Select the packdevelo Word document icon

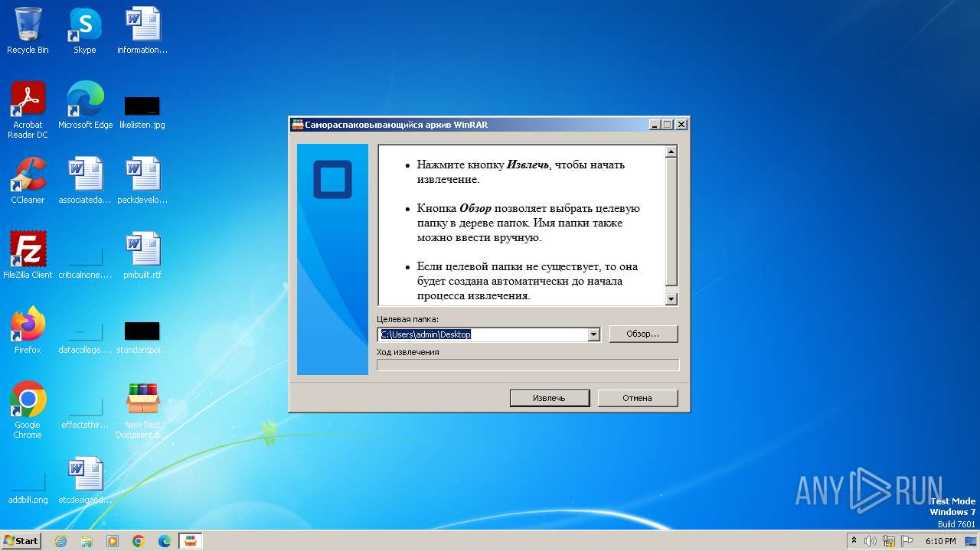[x=142, y=181]
